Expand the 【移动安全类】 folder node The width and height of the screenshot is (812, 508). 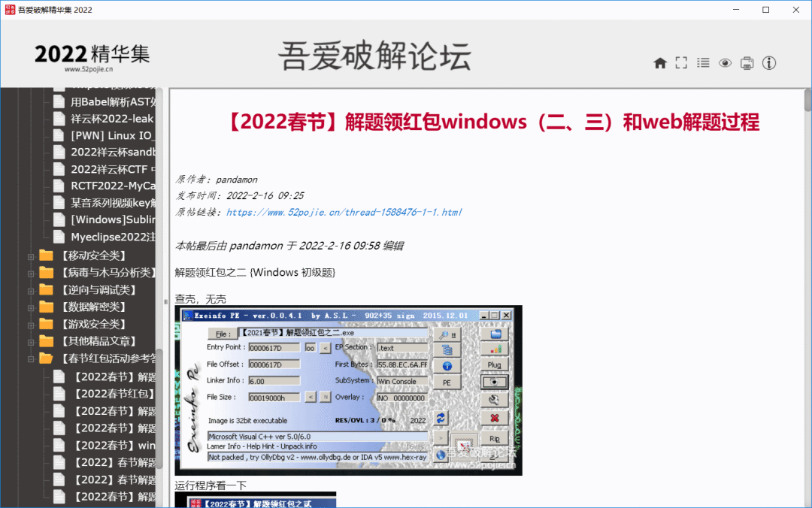[31, 257]
